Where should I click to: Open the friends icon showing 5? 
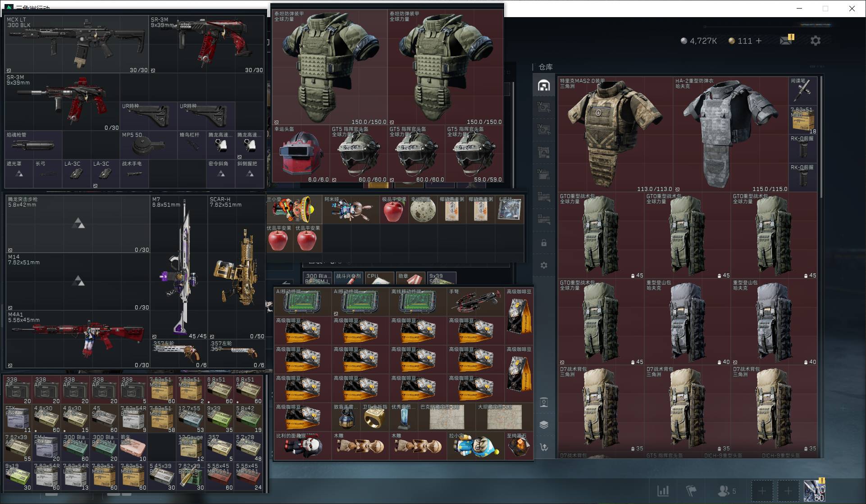[x=726, y=490]
